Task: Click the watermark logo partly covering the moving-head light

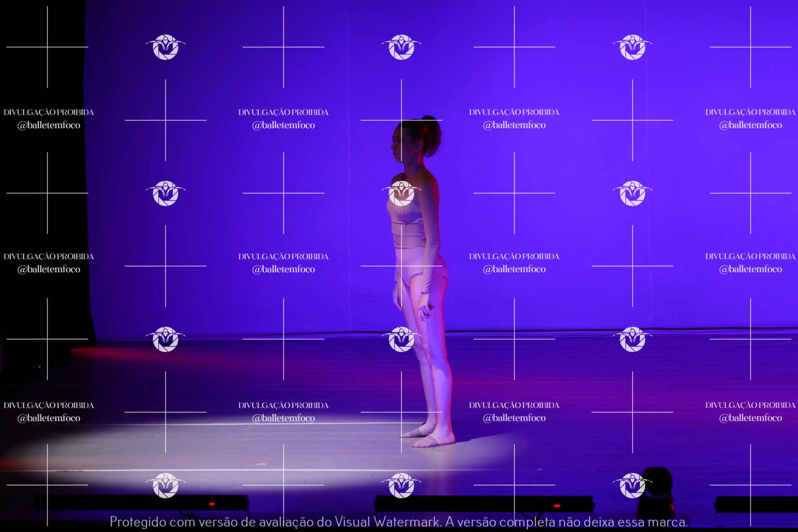Action: [x=632, y=485]
